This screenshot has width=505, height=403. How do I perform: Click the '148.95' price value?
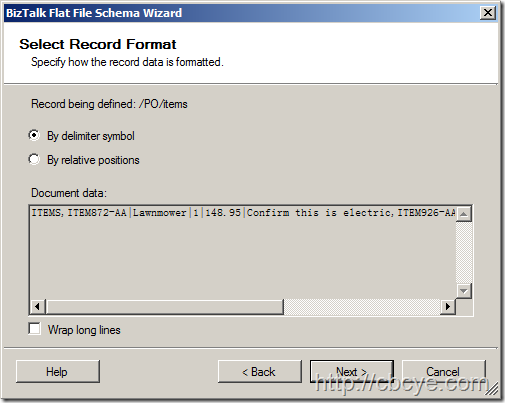[223, 213]
